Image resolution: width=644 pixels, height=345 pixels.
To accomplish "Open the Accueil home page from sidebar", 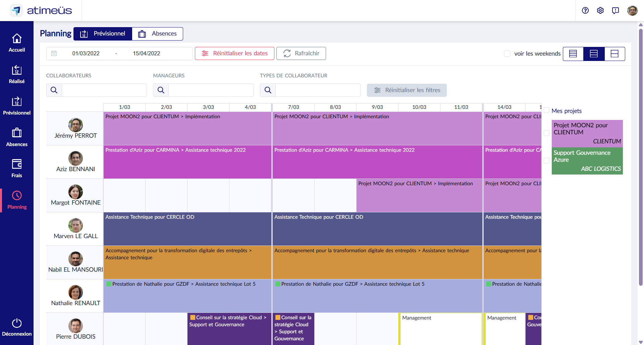I will [x=16, y=42].
